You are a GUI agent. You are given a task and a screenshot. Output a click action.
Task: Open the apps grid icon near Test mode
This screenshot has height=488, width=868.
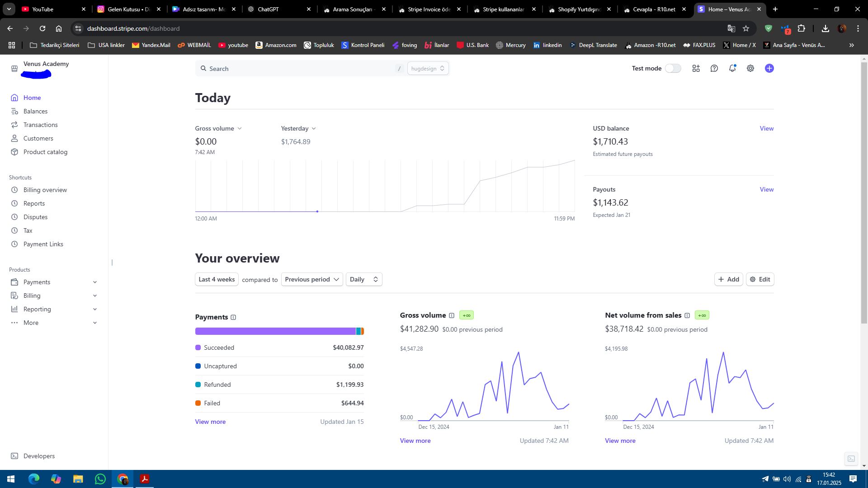pyautogui.click(x=696, y=68)
